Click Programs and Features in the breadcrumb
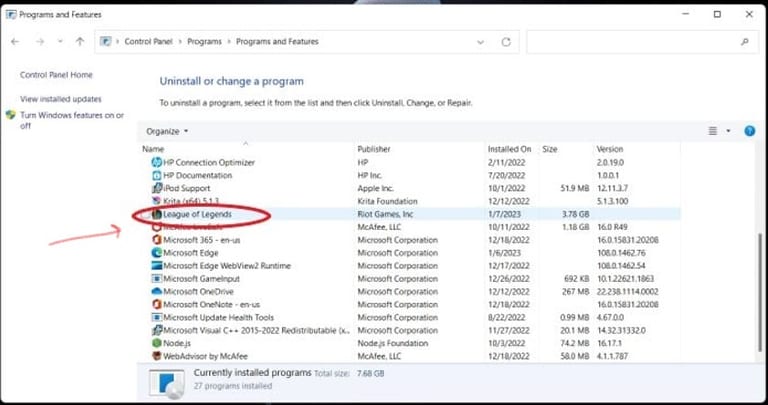 (277, 42)
